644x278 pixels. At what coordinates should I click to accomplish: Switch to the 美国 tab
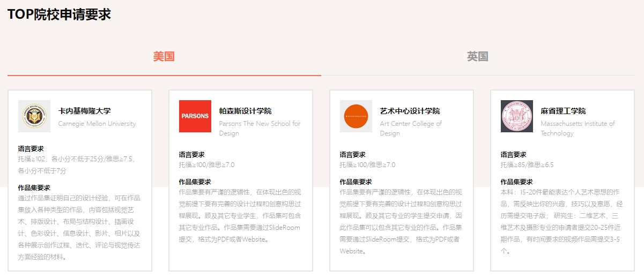click(164, 57)
